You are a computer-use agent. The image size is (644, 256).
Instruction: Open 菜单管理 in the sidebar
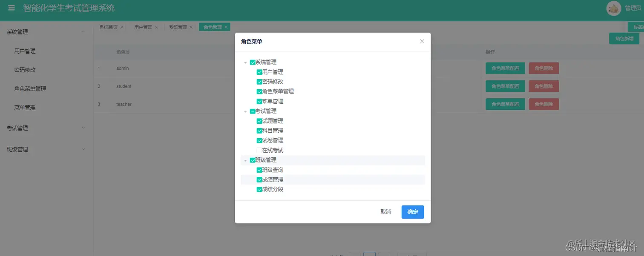click(x=25, y=108)
